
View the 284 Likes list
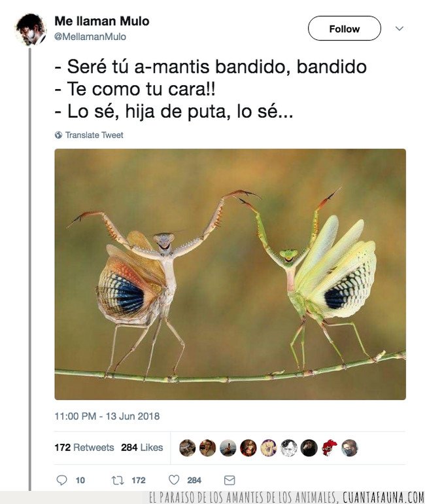coord(142,448)
